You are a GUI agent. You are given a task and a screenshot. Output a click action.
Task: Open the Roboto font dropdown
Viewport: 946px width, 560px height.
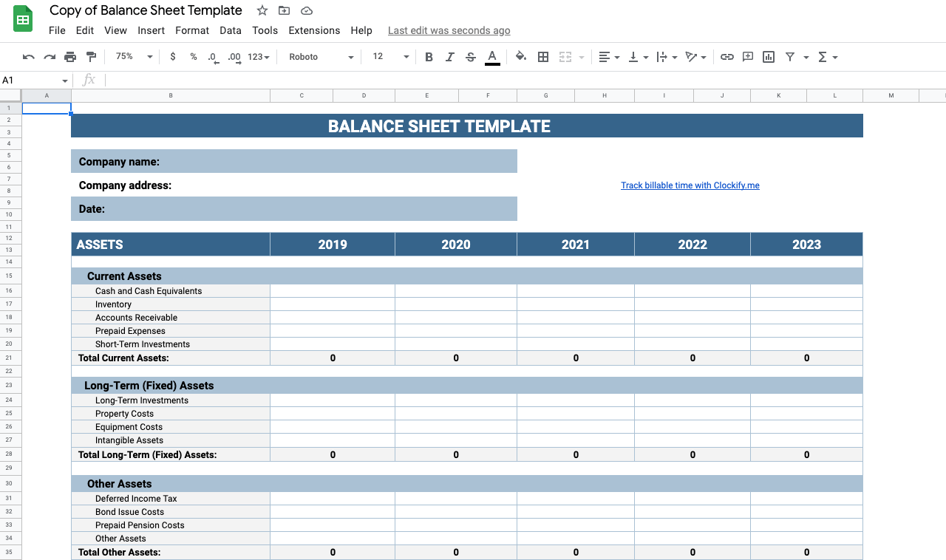tap(321, 57)
